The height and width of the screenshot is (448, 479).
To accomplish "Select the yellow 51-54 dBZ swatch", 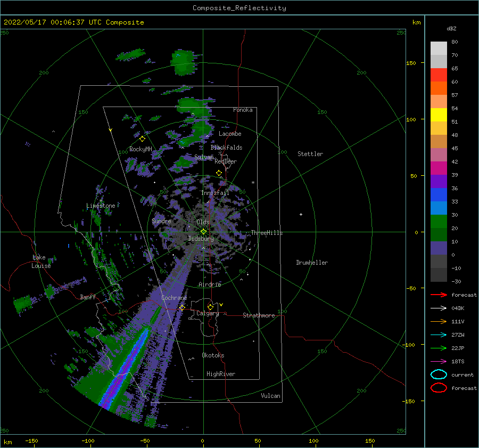I will (x=439, y=115).
